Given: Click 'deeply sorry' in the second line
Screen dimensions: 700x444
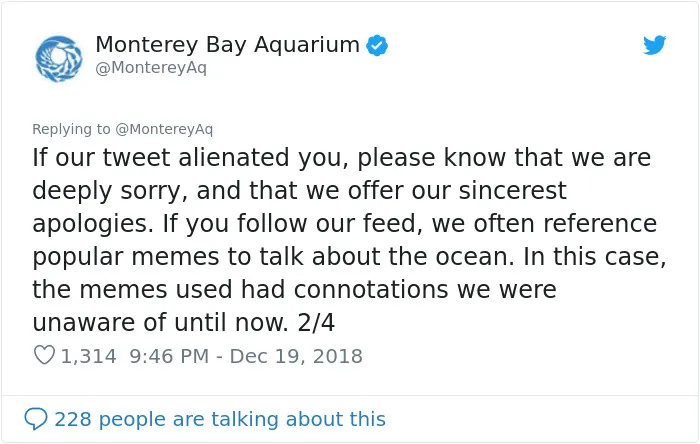Looking at the screenshot, I should [x=107, y=191].
